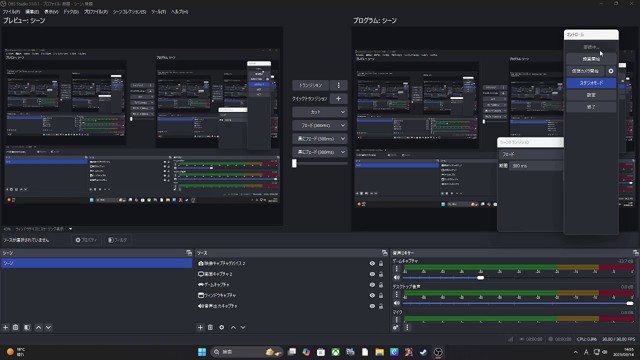Click the transition T-bar slider handle

[294, 163]
